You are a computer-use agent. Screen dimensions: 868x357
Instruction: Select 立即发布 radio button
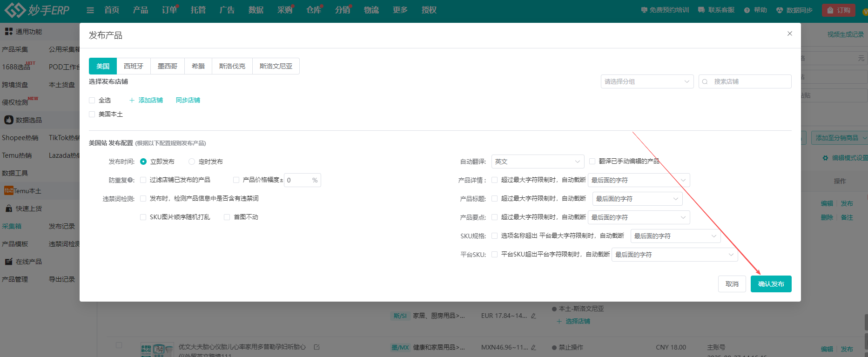pos(143,162)
